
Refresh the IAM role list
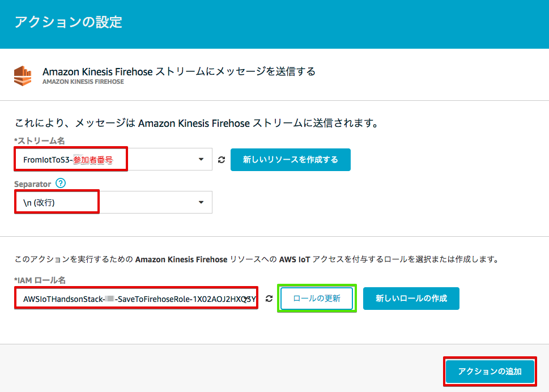pos(269,299)
